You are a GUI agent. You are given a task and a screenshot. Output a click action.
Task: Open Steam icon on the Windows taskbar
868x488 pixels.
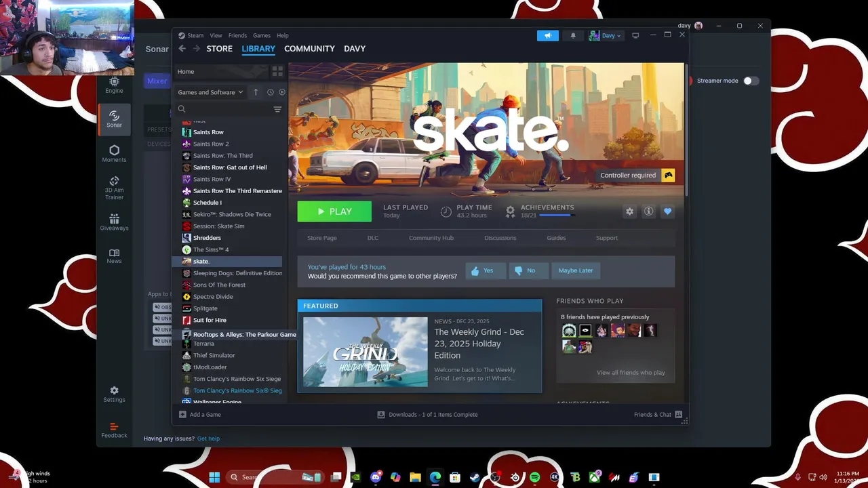coord(475,477)
